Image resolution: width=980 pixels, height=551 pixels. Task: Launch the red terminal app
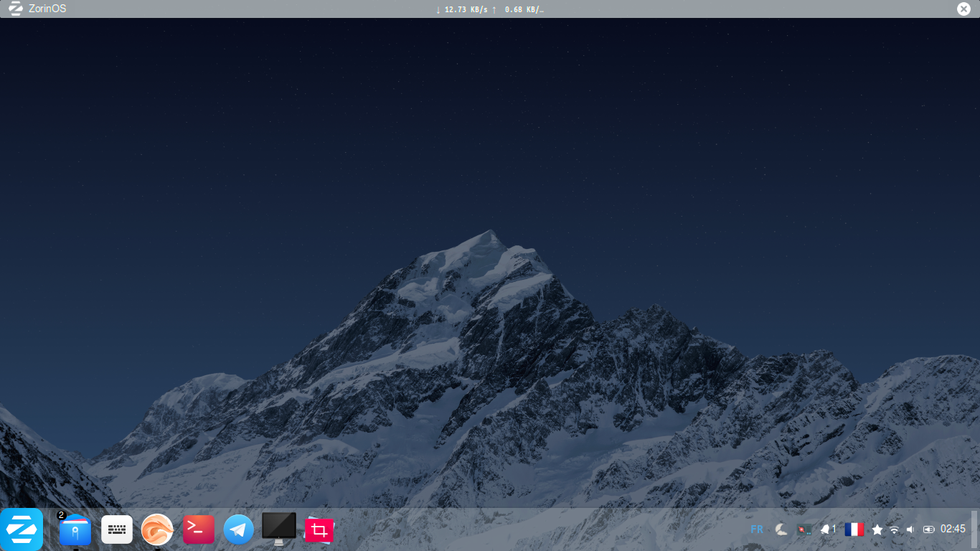[x=199, y=529]
